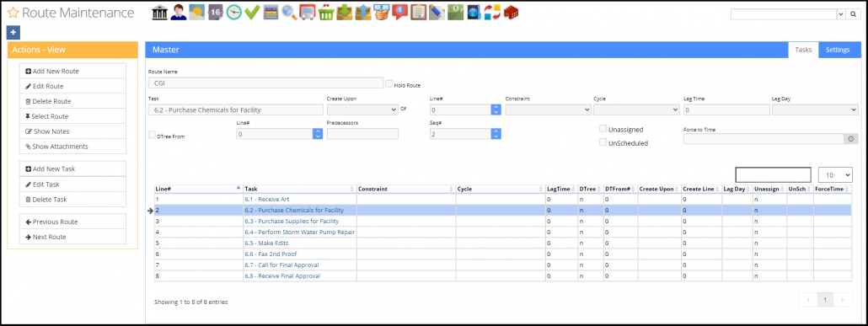Open the calendar icon showing 16
Screen dimensions: 868x326
click(x=215, y=12)
